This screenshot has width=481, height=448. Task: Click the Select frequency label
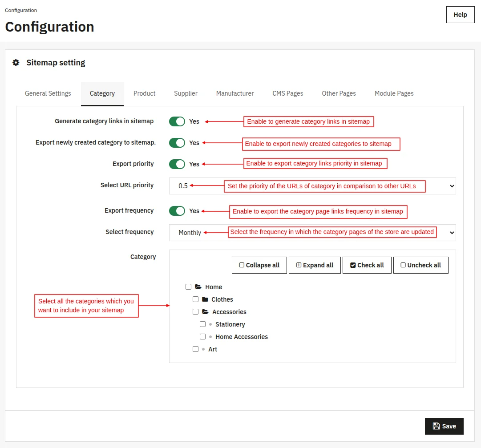click(129, 232)
